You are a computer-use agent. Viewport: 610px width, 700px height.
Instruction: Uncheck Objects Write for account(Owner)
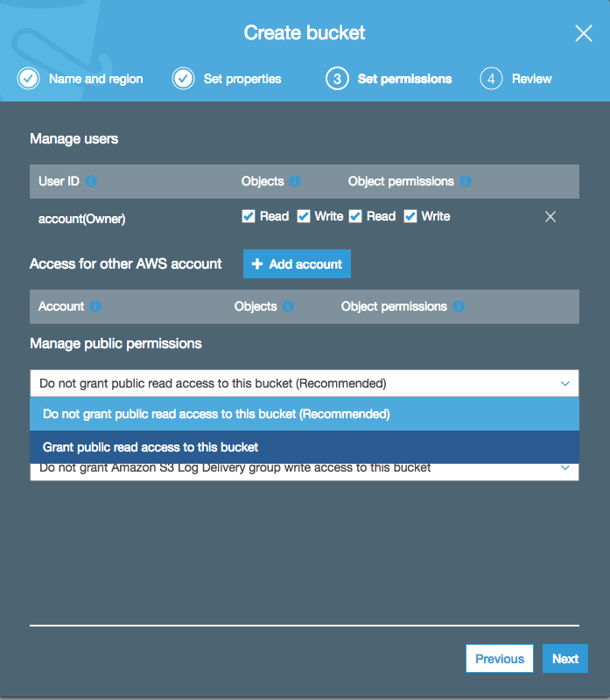(x=304, y=216)
